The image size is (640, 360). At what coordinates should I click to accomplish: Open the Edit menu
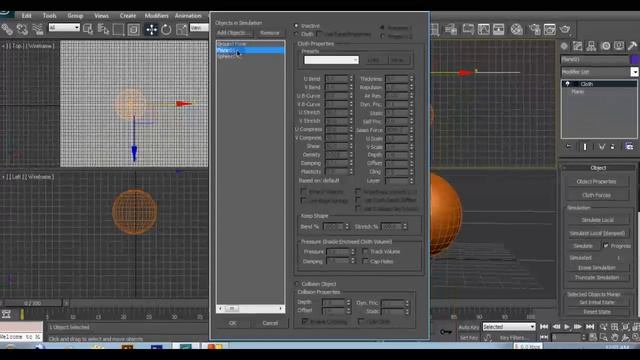27,16
